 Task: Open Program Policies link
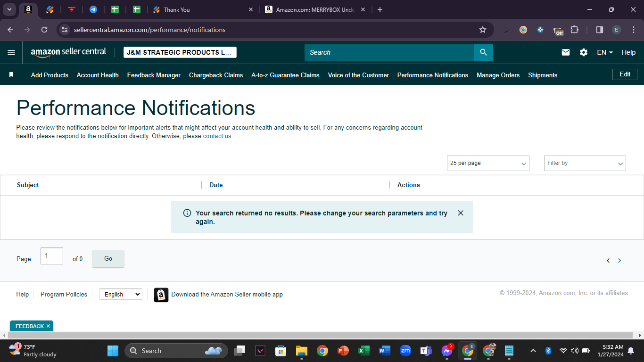coord(64,294)
